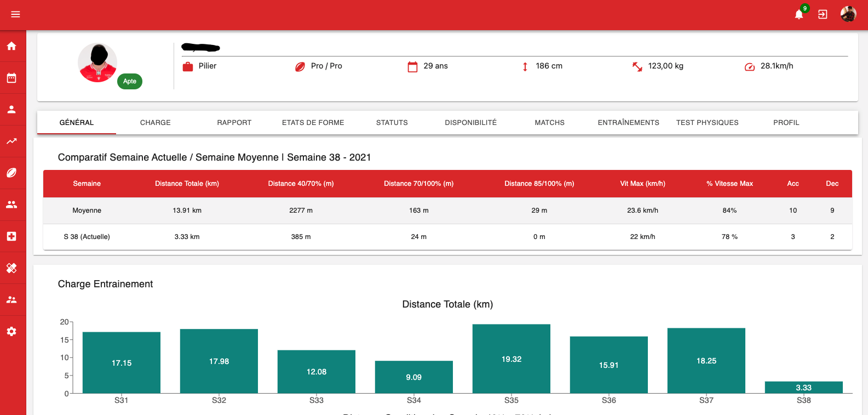This screenshot has height=415, width=868.
Task: Click the S35 bar showing 19.32
Action: (511, 359)
